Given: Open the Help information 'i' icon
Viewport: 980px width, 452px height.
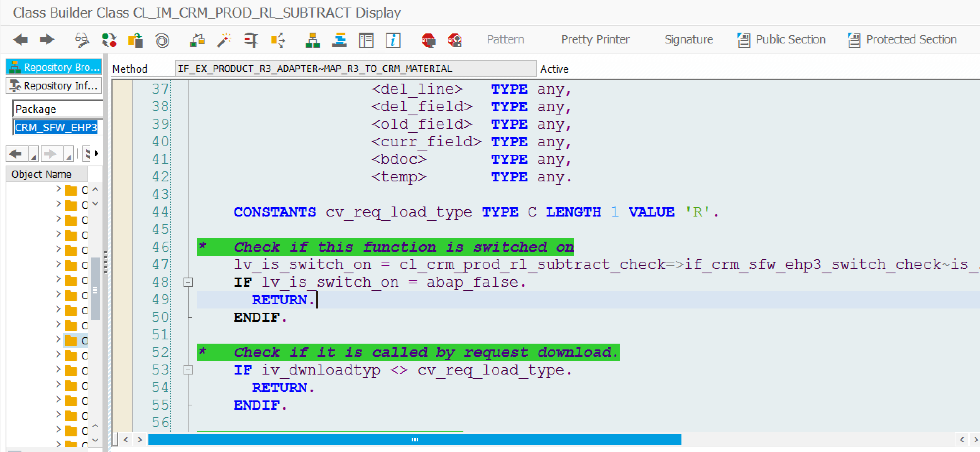Looking at the screenshot, I should (393, 40).
